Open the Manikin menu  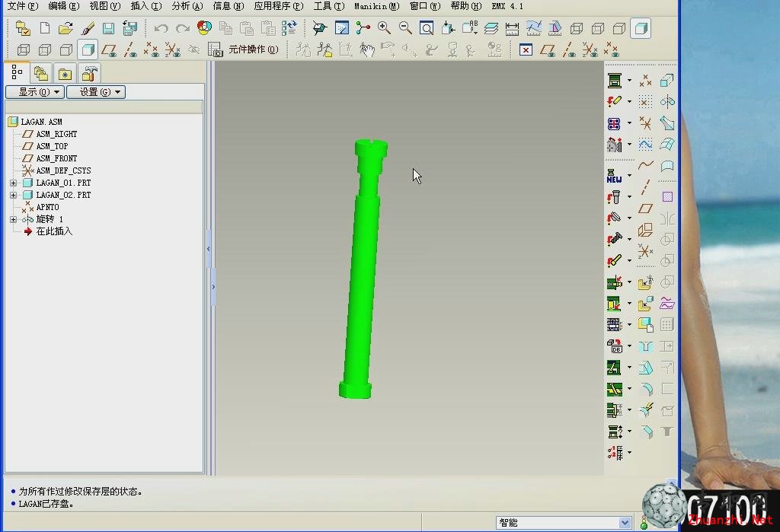[x=376, y=6]
